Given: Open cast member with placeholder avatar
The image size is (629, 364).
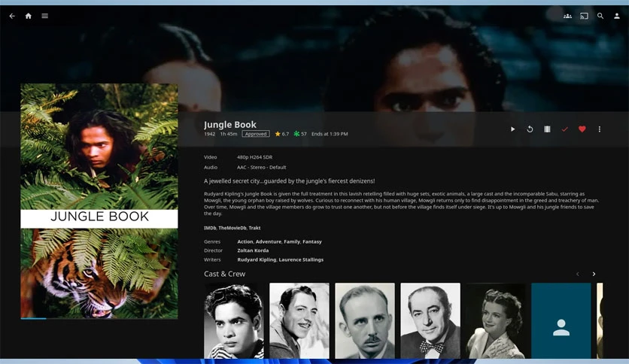Looking at the screenshot, I should [561, 320].
